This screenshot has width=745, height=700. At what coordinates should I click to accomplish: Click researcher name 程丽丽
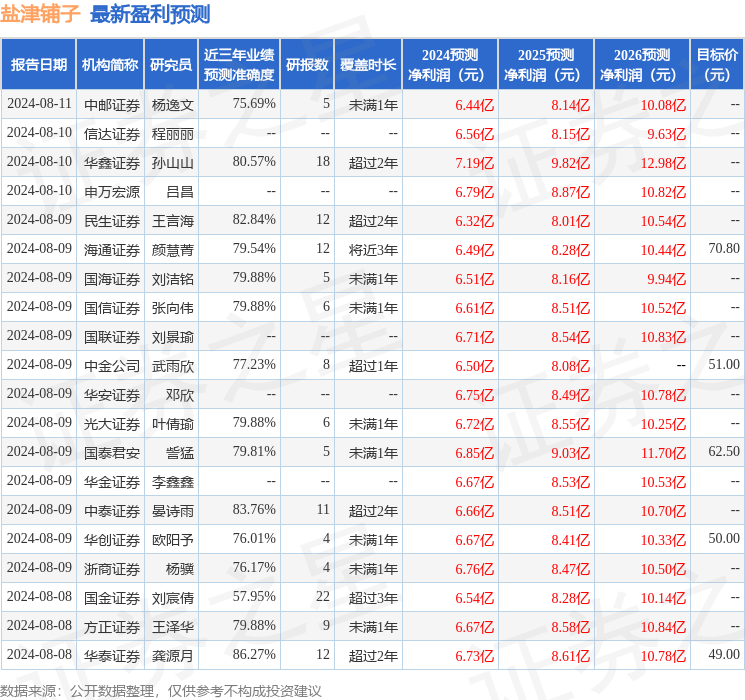172,134
